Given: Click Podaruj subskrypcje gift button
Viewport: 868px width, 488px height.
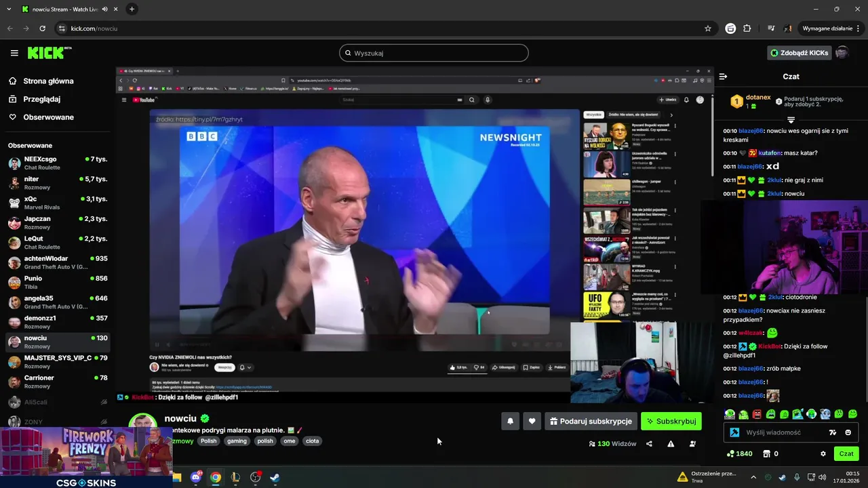Looking at the screenshot, I should point(591,421).
